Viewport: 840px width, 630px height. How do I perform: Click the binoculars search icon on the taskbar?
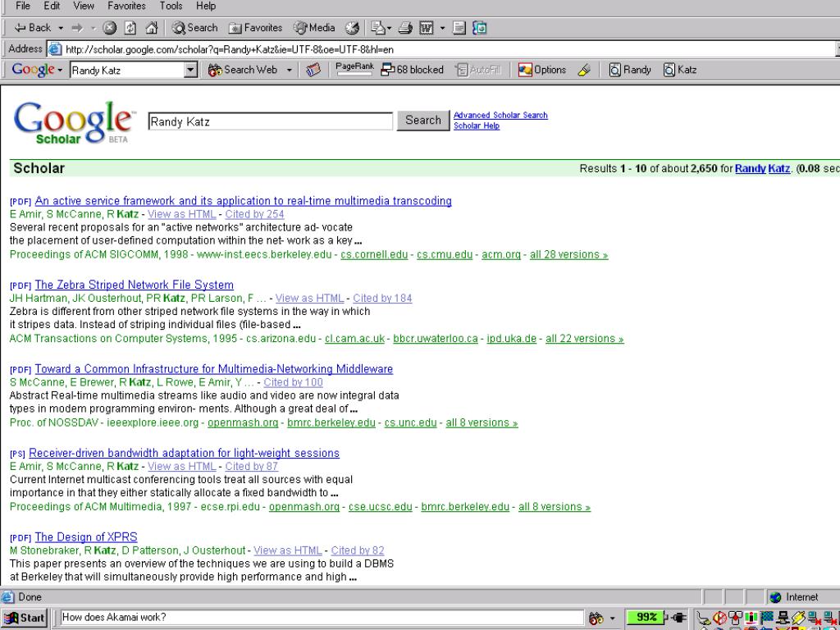(596, 617)
